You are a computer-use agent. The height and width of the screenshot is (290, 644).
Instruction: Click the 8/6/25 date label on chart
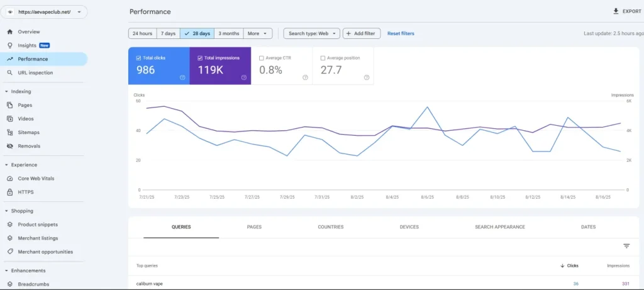click(x=427, y=197)
